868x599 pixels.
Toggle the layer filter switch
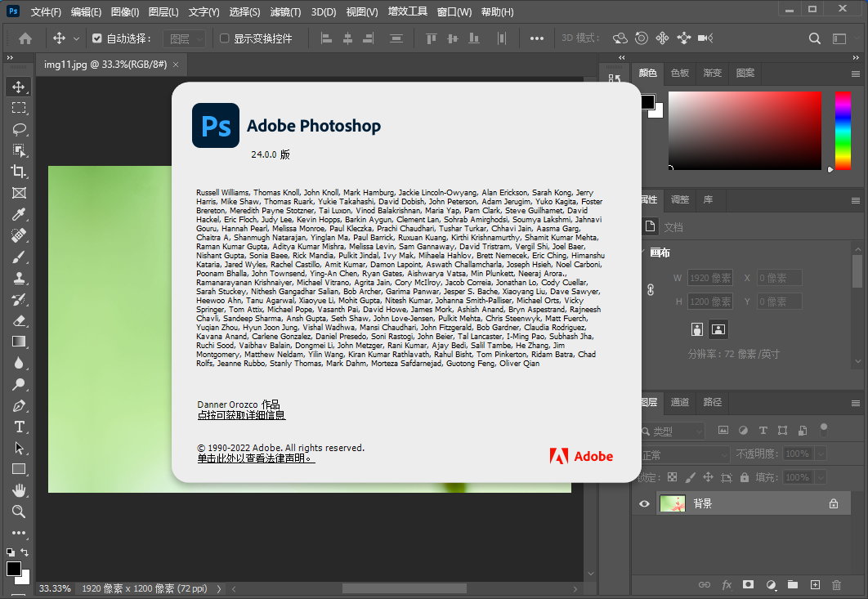click(x=824, y=429)
